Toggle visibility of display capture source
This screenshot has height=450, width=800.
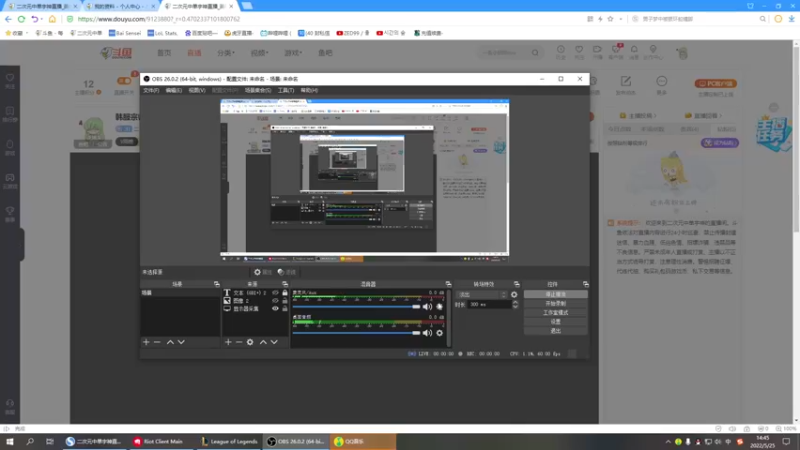pos(275,309)
